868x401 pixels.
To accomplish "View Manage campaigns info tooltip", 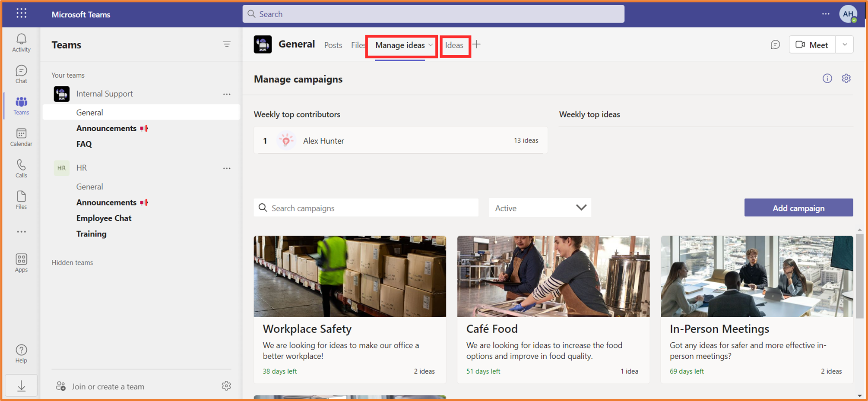I will 827,78.
